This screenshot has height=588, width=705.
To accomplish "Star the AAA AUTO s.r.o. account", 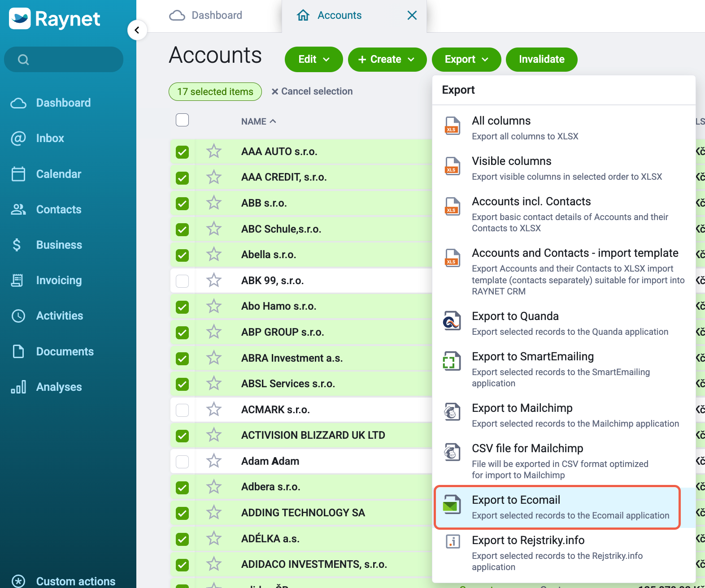I will click(x=214, y=151).
